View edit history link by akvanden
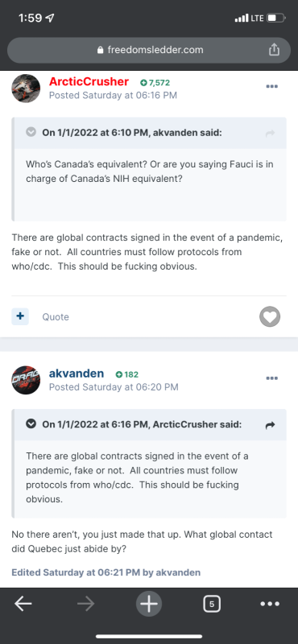 click(x=106, y=572)
